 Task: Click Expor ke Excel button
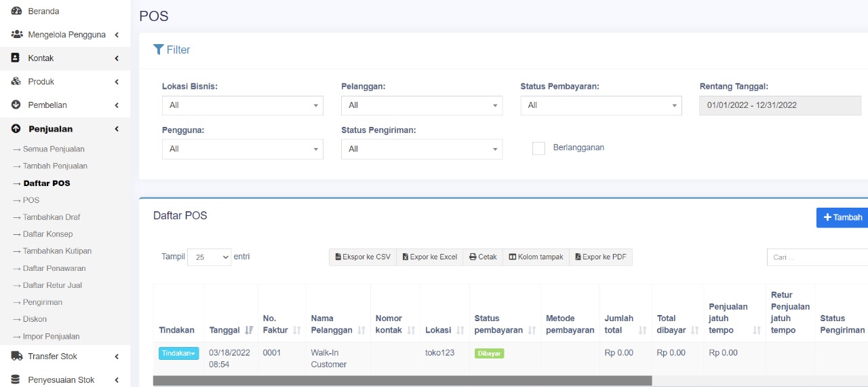[430, 257]
